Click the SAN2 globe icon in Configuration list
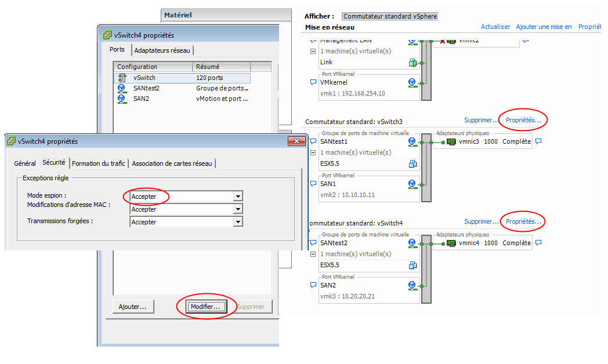 pyautogui.click(x=122, y=99)
